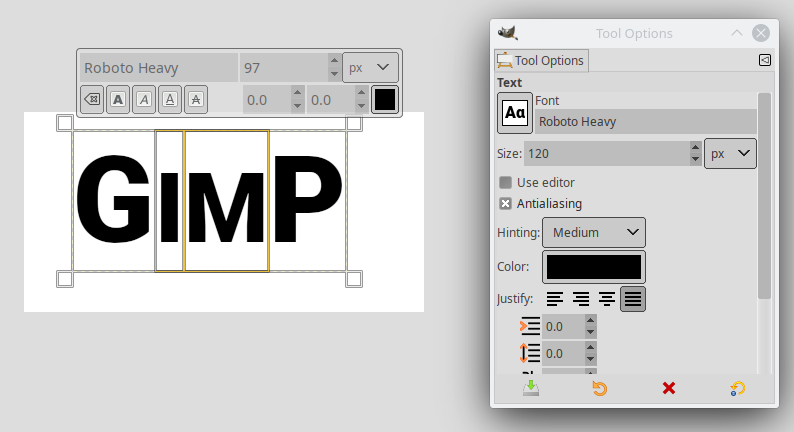Click the Tool Options vertical scrollbar
794x432 pixels.
coord(764,195)
